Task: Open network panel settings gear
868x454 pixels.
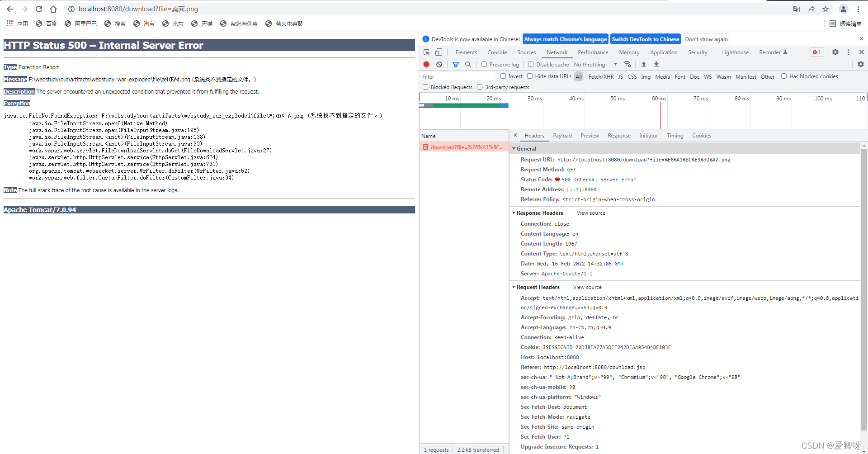Action: click(861, 65)
